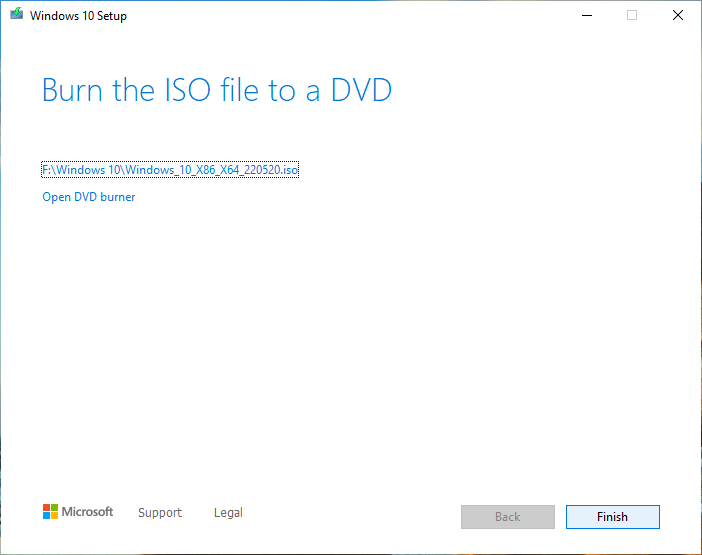Screen dimensions: 702x555
Task: Click the red square of Microsoft logo
Action: tap(46, 508)
